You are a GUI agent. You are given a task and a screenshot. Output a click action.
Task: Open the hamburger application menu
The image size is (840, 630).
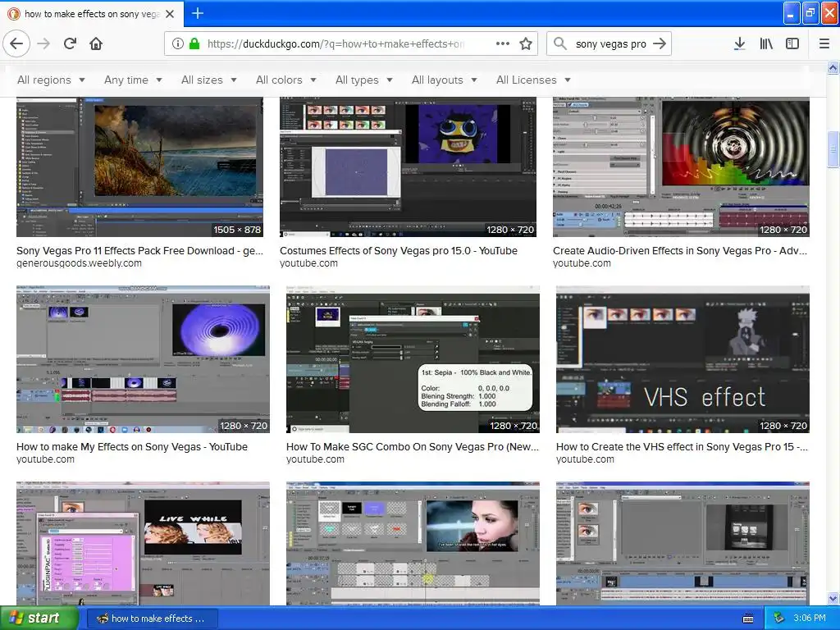pos(824,43)
